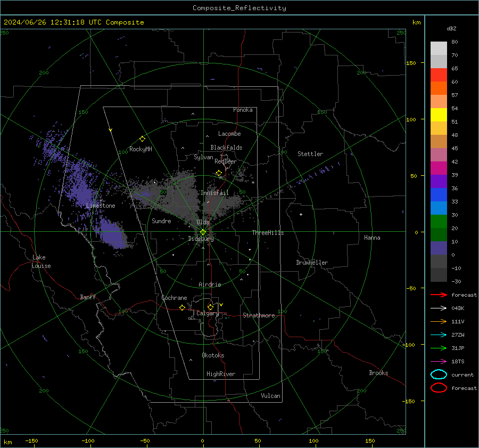
Task: Click the light gray 80 dBZ swatch
Action: (439, 48)
